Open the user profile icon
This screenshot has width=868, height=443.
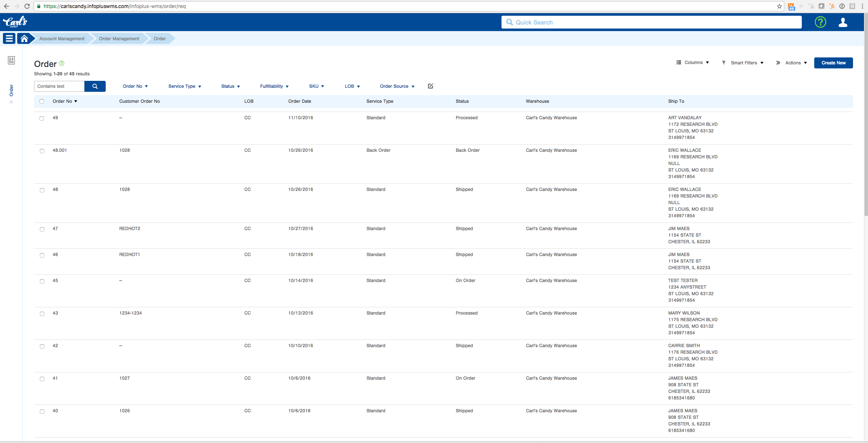click(843, 22)
